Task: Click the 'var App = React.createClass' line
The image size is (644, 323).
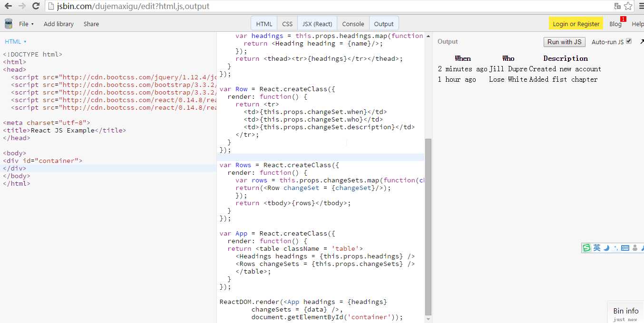Action: tap(278, 233)
